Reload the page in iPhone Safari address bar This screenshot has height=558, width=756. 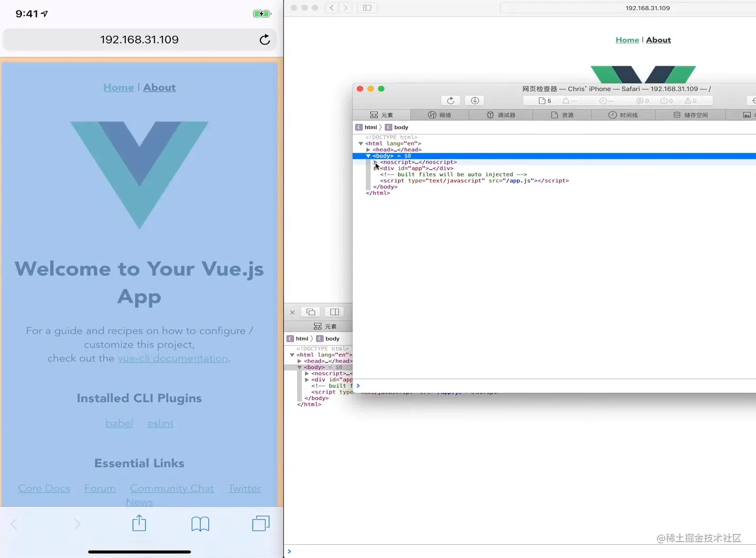click(x=265, y=40)
